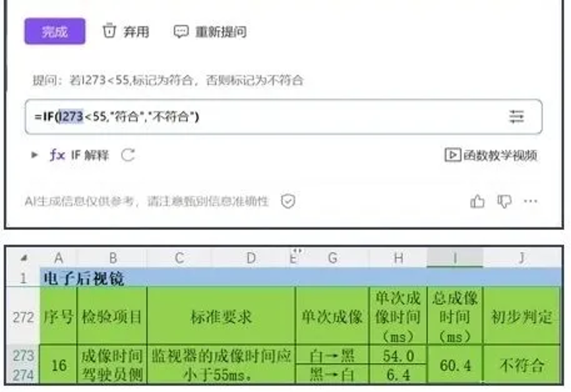Select column B header
The width and height of the screenshot is (571, 392).
[x=113, y=258]
